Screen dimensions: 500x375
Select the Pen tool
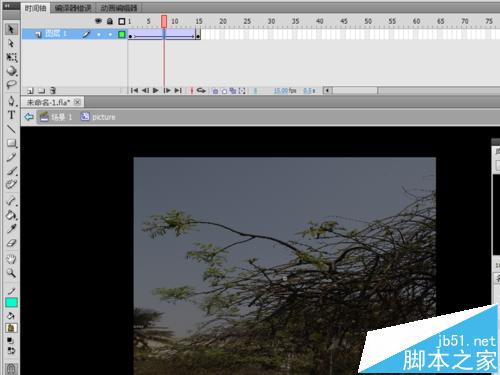pos(11,101)
